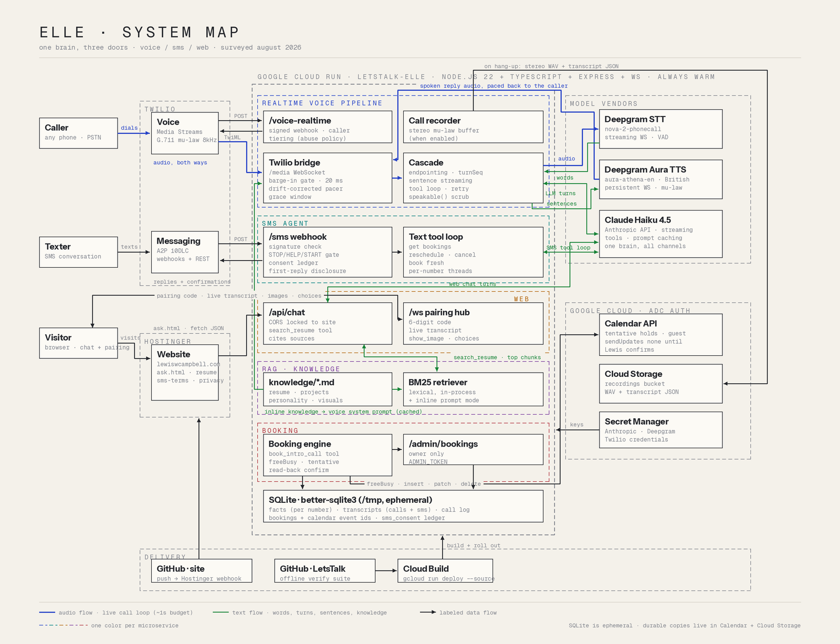840x644 pixels.
Task: Select the /sms webhook node
Action: (328, 252)
